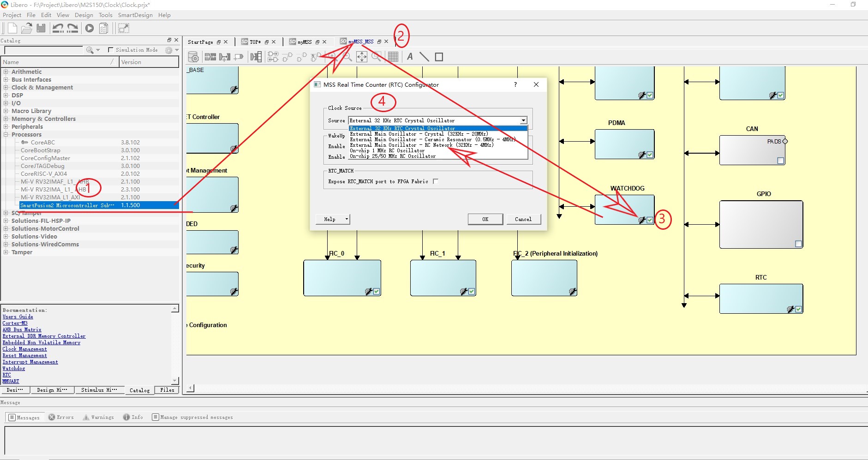Select External Main Oscillator - Crystal option
The image size is (868, 460).
(x=419, y=134)
